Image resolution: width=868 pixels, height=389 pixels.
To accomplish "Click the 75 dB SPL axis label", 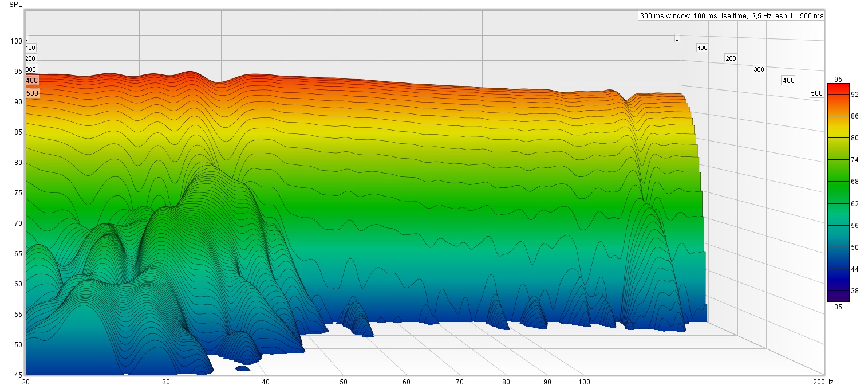I will coord(17,193).
